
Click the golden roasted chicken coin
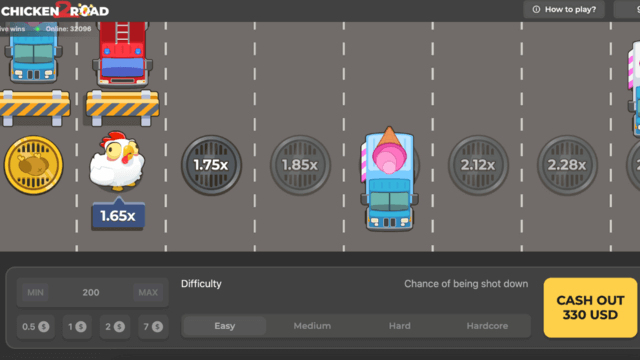tap(33, 165)
